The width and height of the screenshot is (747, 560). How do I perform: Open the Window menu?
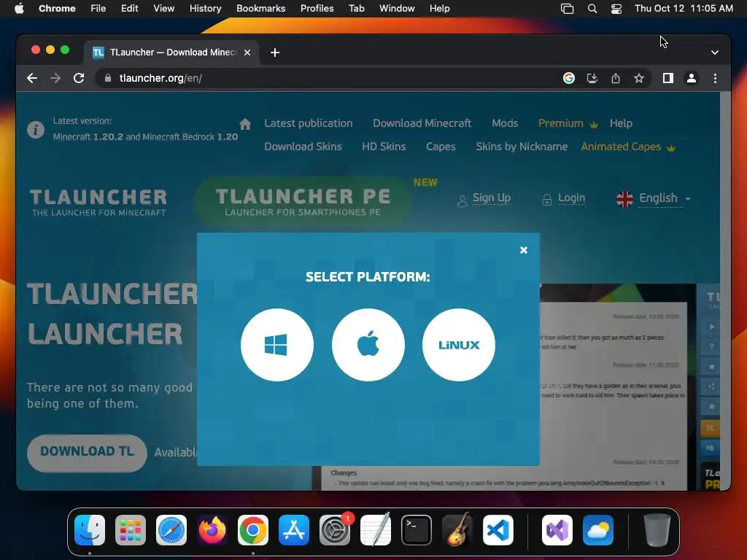[x=397, y=8]
